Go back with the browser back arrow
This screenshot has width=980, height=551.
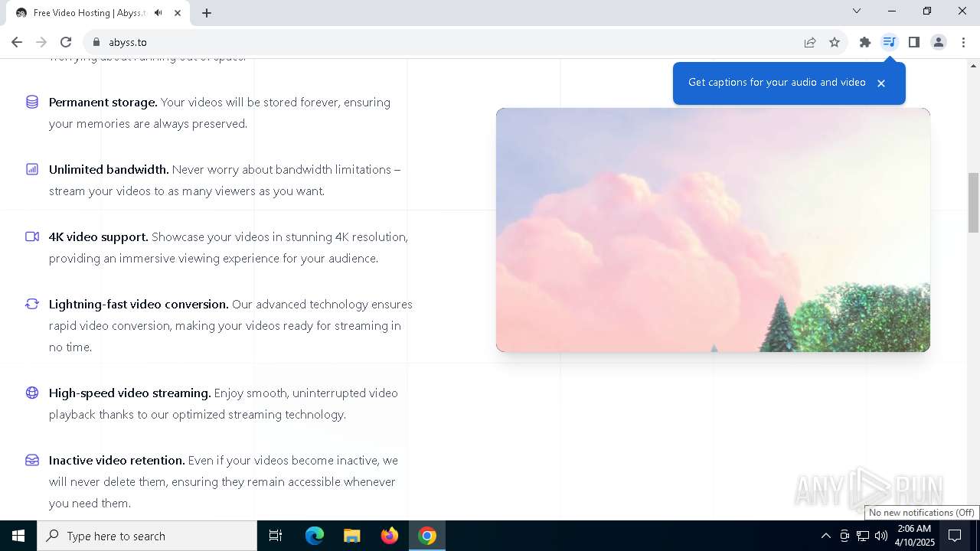(x=17, y=42)
